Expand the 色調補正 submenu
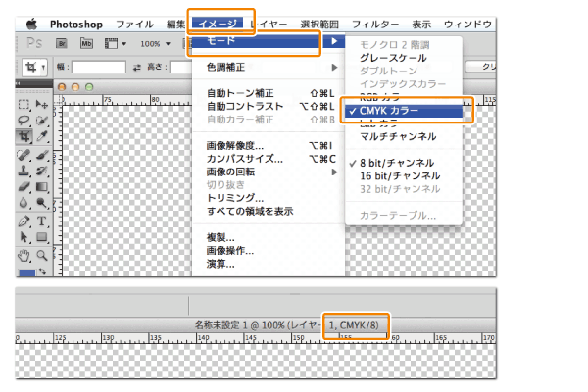Screen dimensions: 588x392 pos(269,68)
